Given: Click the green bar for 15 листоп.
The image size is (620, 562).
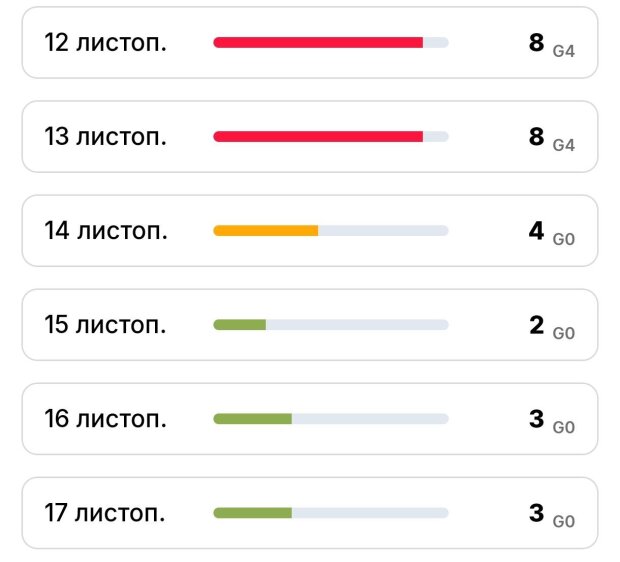Looking at the screenshot, I should (240, 324).
